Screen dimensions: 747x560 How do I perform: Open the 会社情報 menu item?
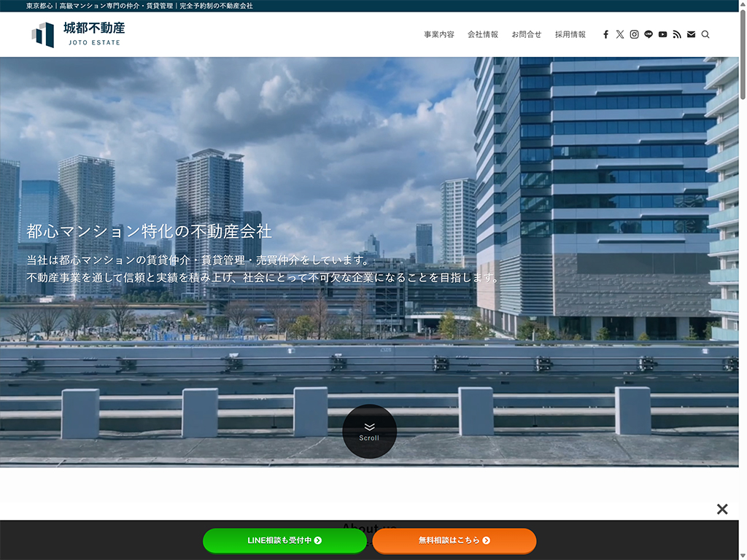[483, 34]
